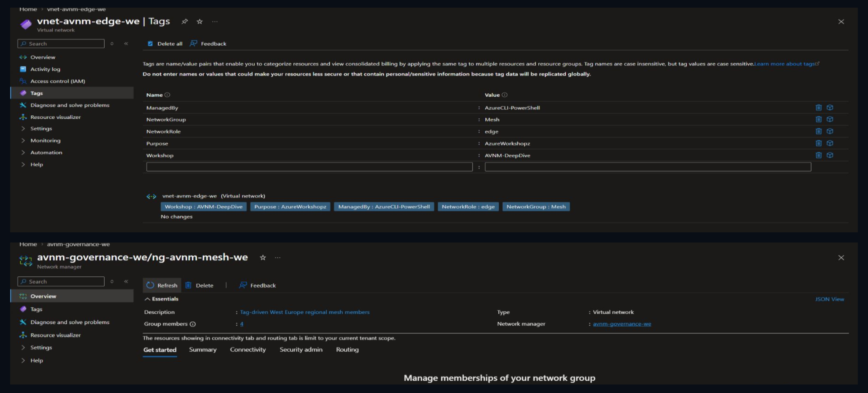
Task: Click the Home breadcrumb above vnet-avnm-edge-we
Action: [28, 9]
